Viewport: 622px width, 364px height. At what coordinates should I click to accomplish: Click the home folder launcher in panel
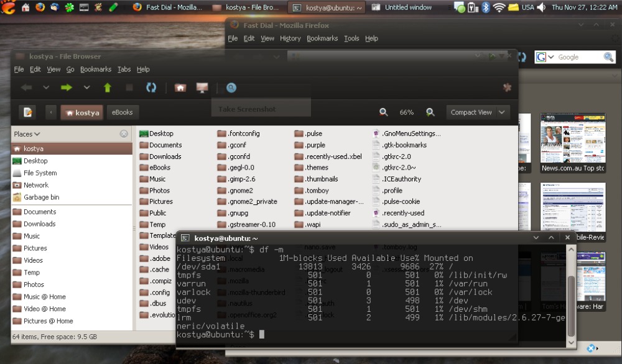(26, 7)
